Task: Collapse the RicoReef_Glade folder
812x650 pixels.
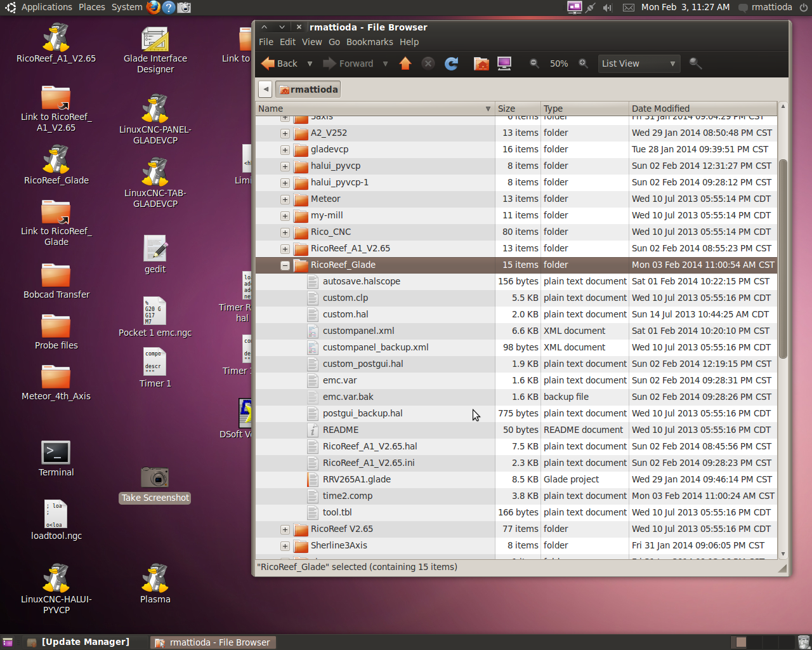Action: click(x=285, y=265)
